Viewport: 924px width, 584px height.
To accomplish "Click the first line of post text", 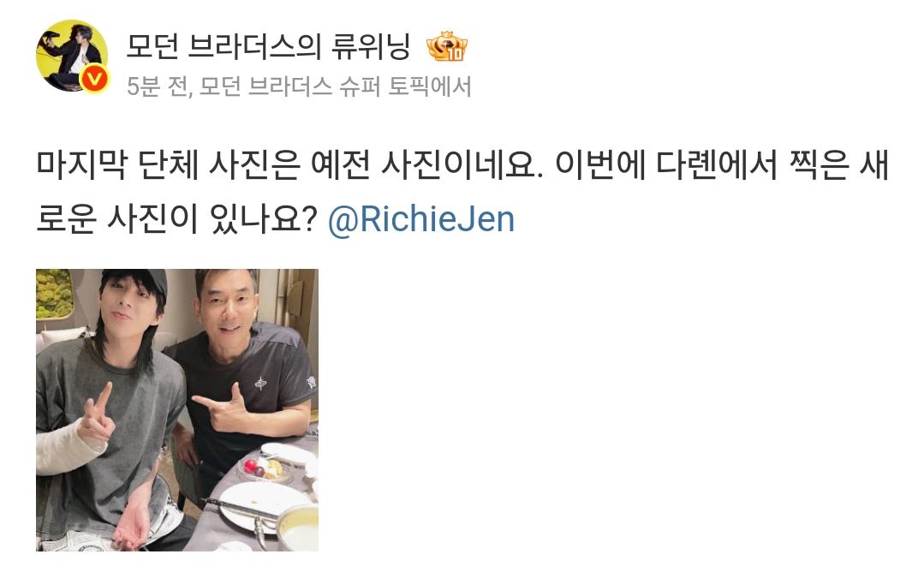I will [x=462, y=164].
